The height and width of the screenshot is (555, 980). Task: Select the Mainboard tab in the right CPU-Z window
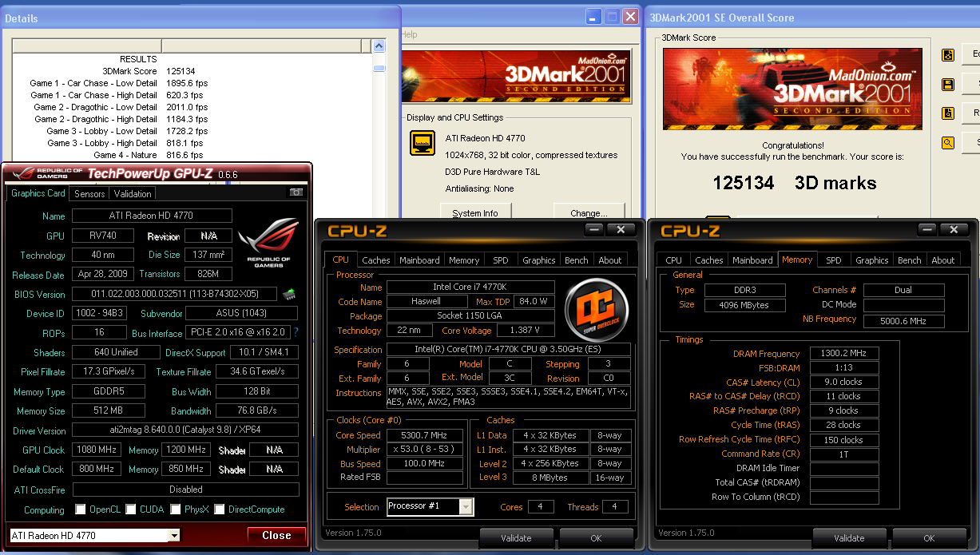coord(752,260)
